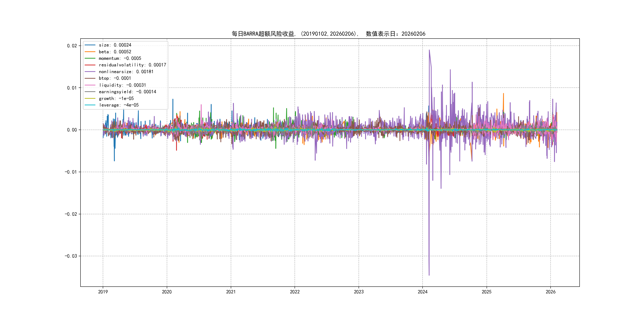Click the 2024 x-axis tick label
Image resolution: width=644 pixels, height=322 pixels.
pos(423,292)
